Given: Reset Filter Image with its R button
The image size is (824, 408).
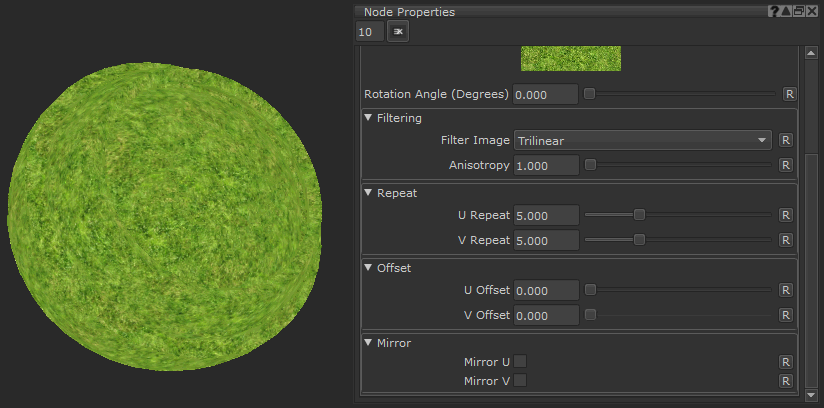Looking at the screenshot, I should click(x=785, y=141).
